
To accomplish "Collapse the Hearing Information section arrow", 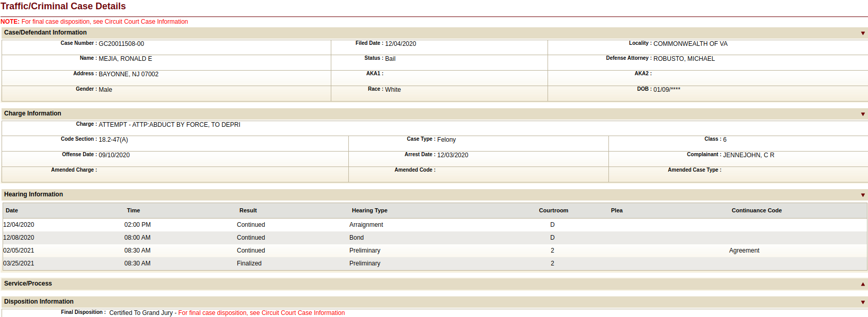I will point(863,195).
